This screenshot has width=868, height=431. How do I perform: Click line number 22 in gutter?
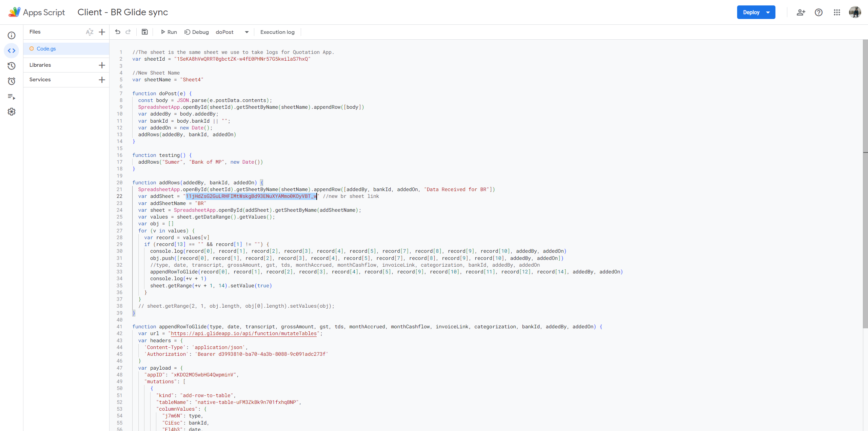120,196
